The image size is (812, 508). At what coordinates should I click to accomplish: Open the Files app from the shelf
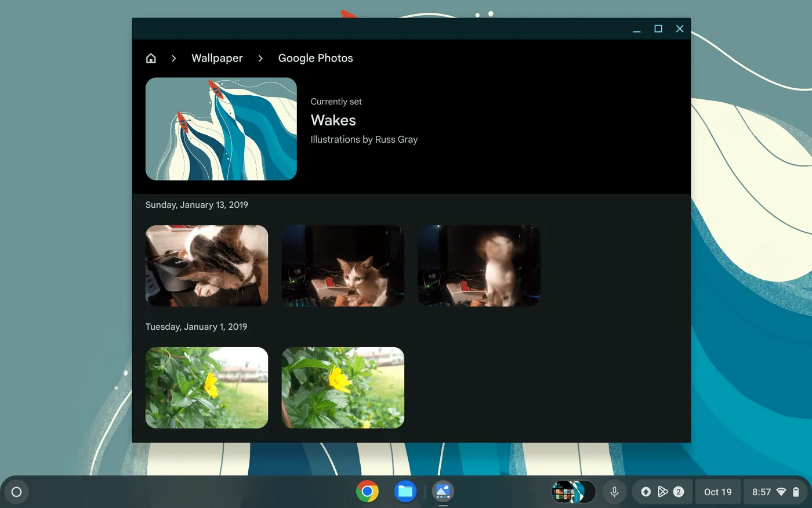point(405,492)
